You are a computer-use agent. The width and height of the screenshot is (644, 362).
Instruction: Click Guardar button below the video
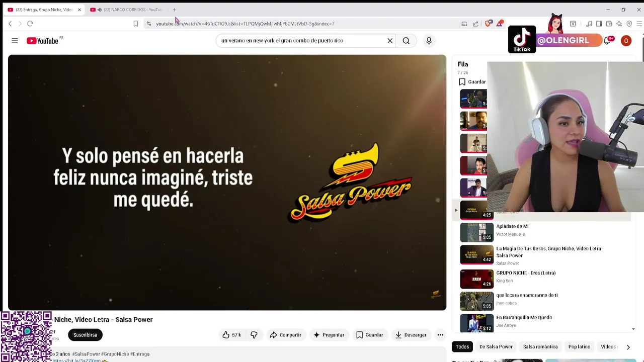point(370,335)
